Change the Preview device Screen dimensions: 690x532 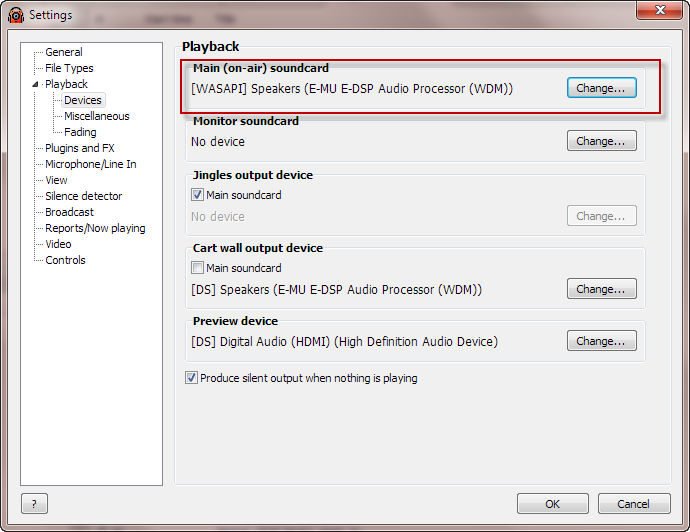pos(602,341)
